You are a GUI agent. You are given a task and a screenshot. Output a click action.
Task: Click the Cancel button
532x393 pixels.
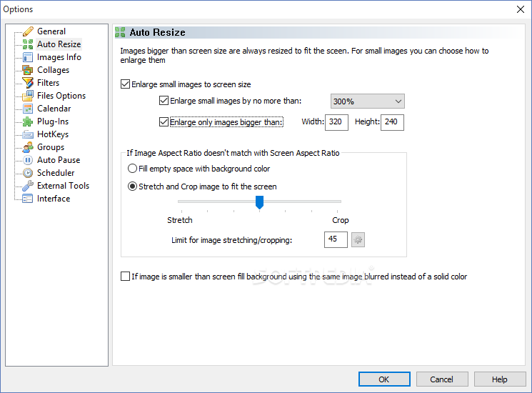[442, 379]
